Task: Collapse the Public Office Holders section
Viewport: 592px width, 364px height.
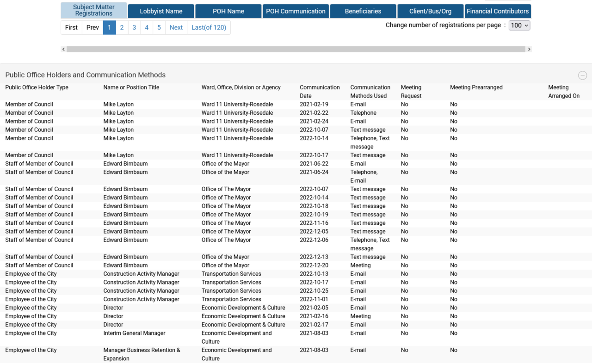Action: coord(582,75)
